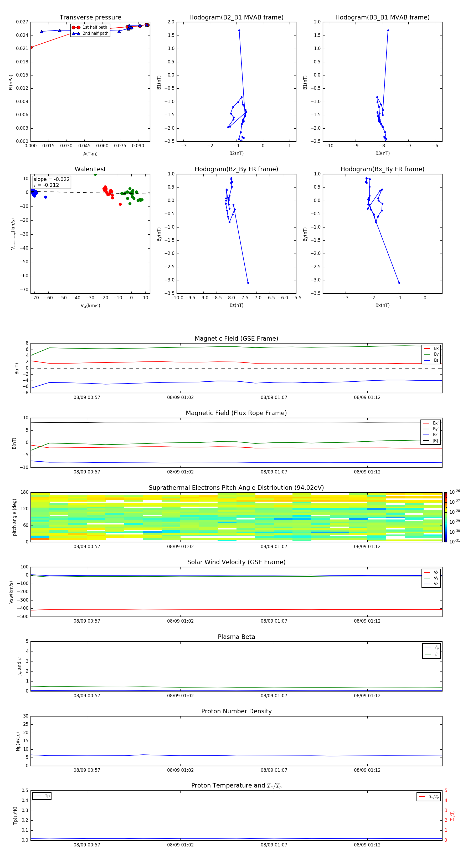Click the Hodogram(Bx_By FR frame) title

(x=382, y=169)
